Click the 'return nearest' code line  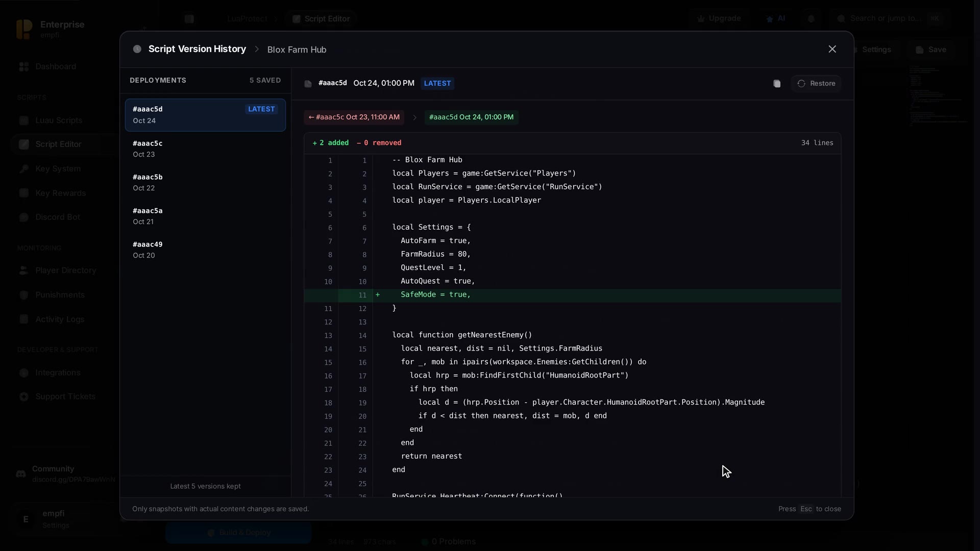pyautogui.click(x=431, y=456)
